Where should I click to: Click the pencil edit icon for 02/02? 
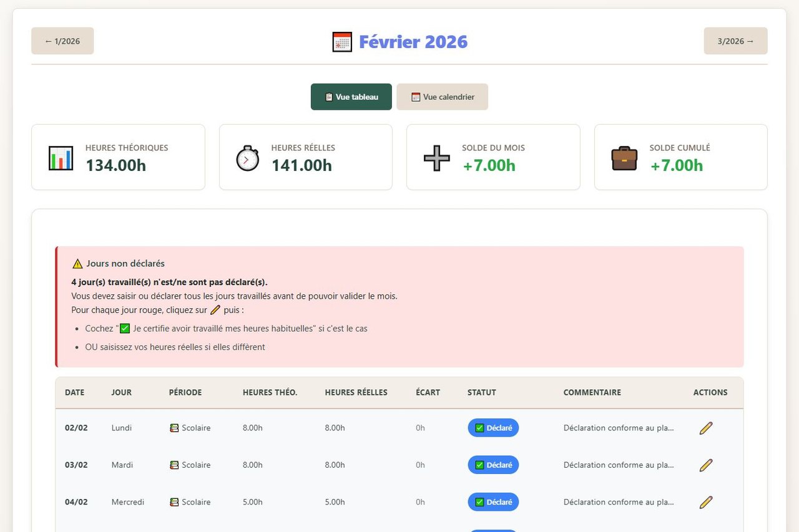coord(705,428)
